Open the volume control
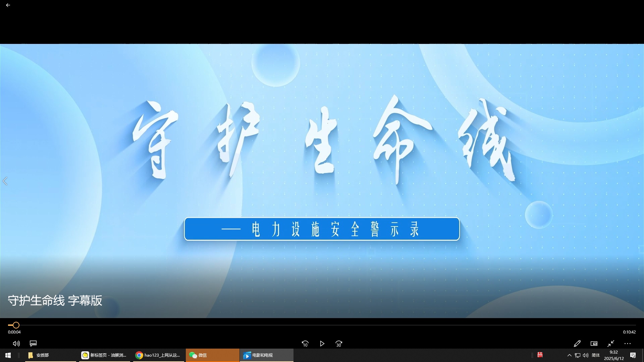Viewport: 644px width, 362px height. (16, 344)
